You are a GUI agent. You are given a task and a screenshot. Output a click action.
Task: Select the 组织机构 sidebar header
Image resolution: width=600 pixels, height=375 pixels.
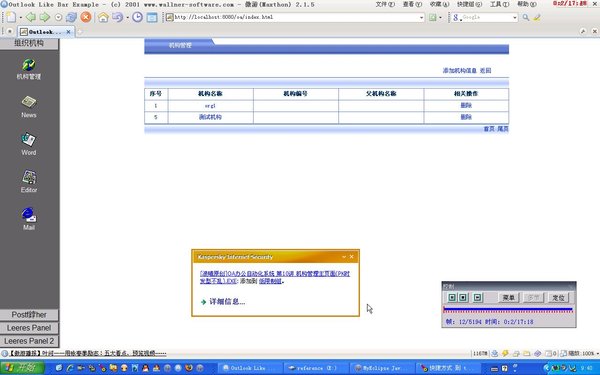pos(29,43)
